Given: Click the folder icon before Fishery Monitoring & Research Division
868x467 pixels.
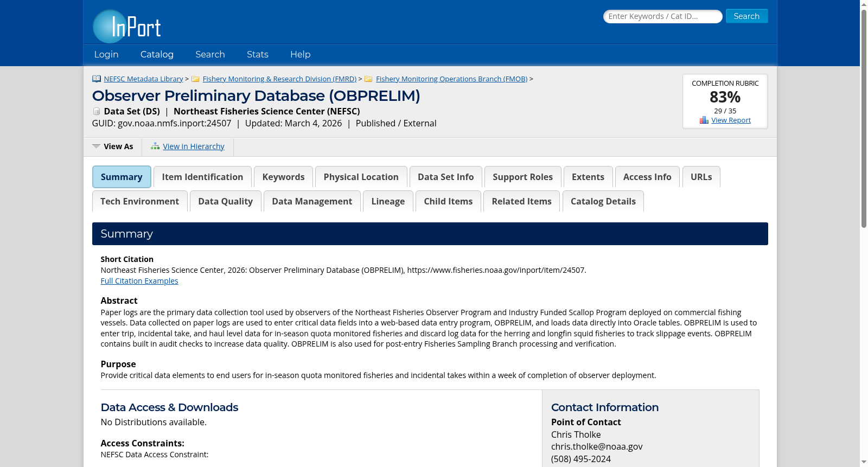Looking at the screenshot, I should (195, 79).
